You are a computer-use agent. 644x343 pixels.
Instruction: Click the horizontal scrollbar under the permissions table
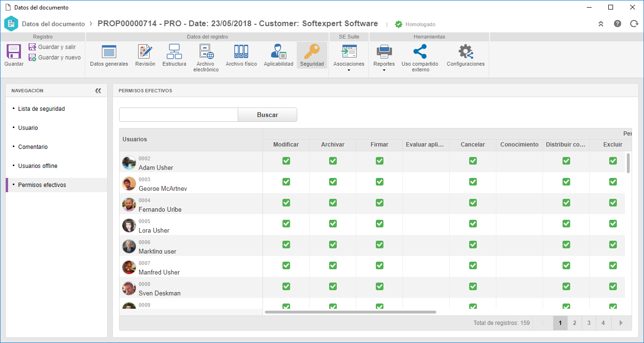[350, 312]
